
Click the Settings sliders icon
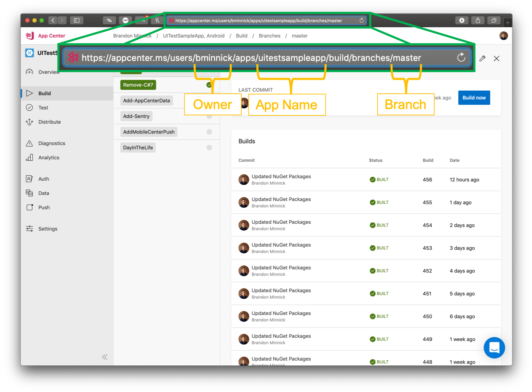point(30,229)
